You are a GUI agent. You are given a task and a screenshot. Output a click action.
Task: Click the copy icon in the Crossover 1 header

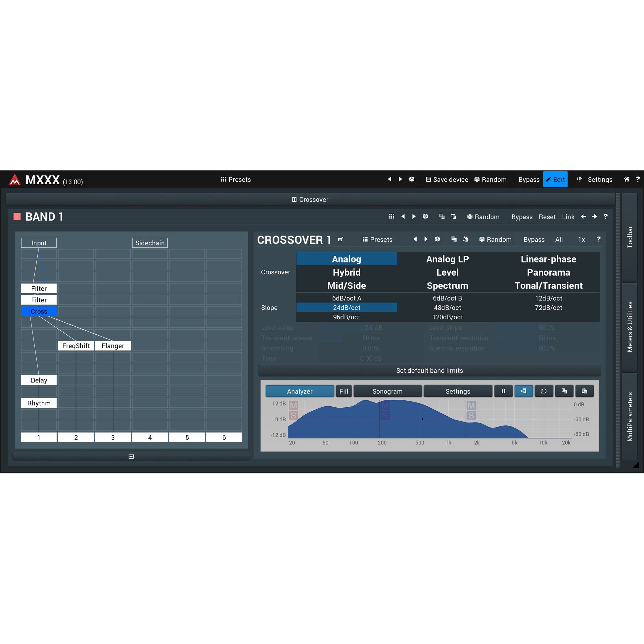coord(454,239)
